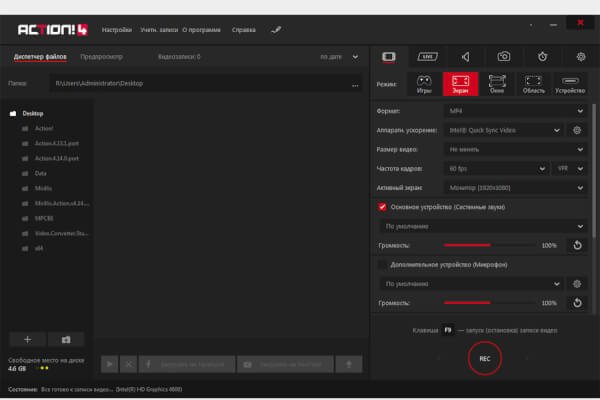Reset the system sound volume
This screenshot has width=600, height=400.
coord(576,245)
